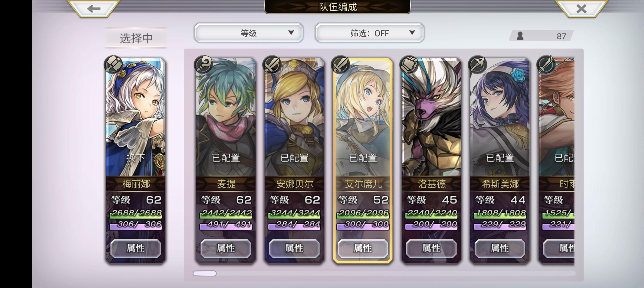Click the gauntlet class icon on 梅丽娜 card
Screen dimensions: 644x288
pos(113,65)
